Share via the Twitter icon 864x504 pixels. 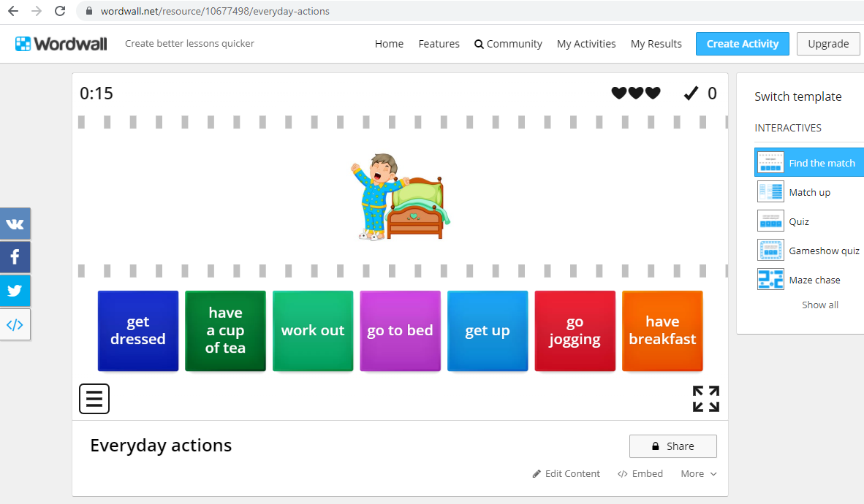(x=15, y=290)
